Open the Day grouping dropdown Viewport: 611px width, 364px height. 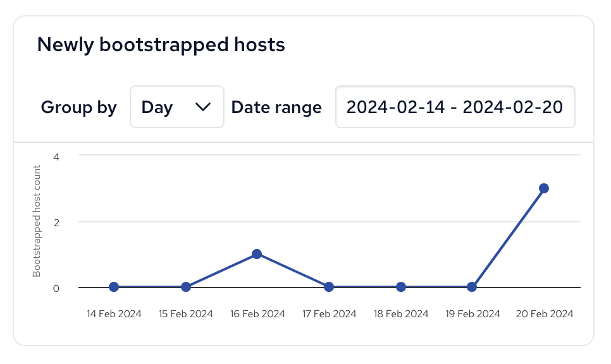[x=176, y=107]
